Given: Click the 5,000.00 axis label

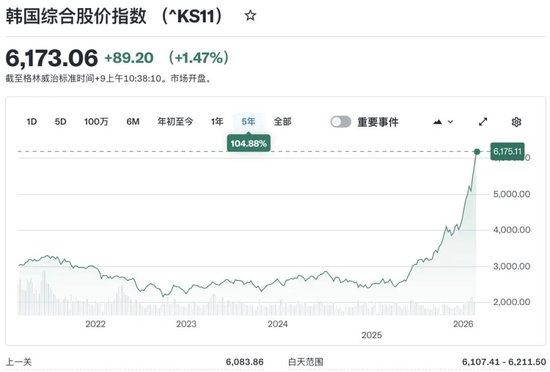Looking at the screenshot, I should tap(511, 194).
